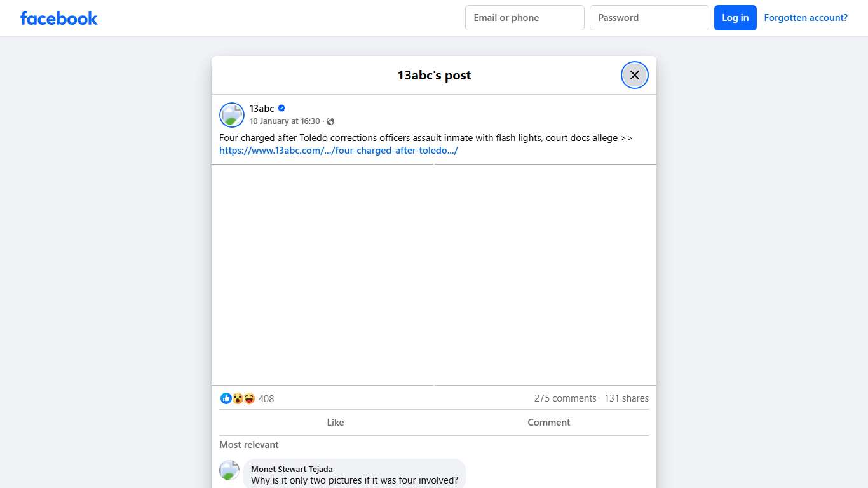
Task: Click the haha reaction emoji icon
Action: 249,398
